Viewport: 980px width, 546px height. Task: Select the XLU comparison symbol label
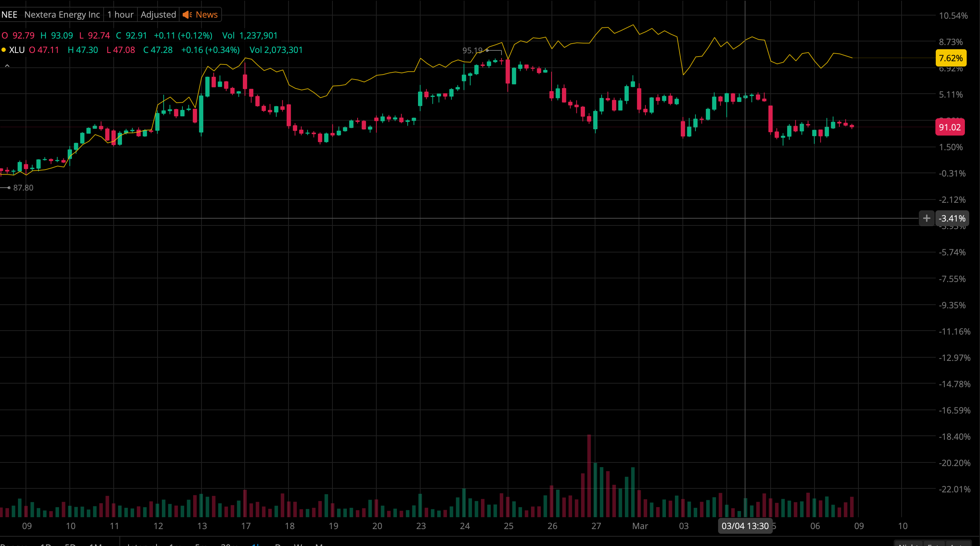coord(17,50)
